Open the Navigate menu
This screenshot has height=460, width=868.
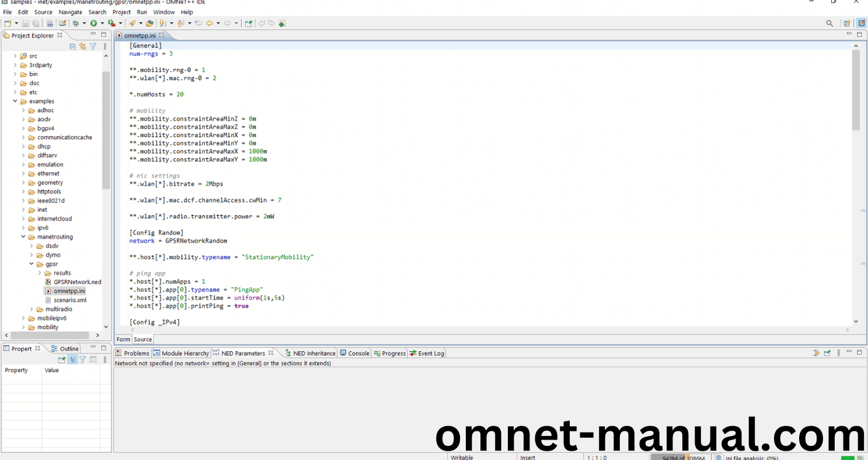(x=70, y=12)
